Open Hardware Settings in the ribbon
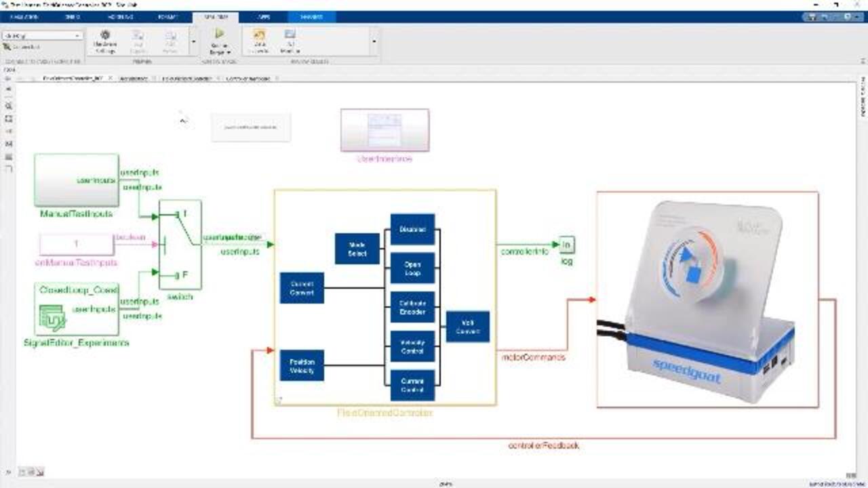 pyautogui.click(x=105, y=41)
